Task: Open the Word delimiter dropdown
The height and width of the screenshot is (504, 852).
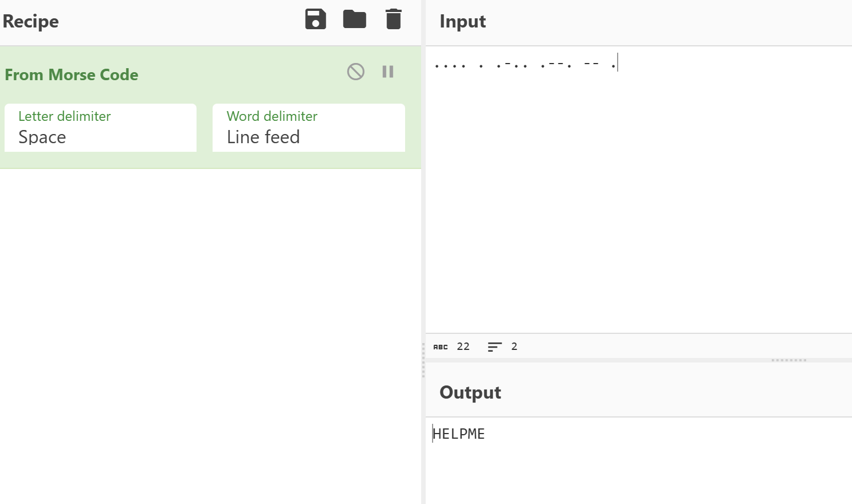Action: 308,128
